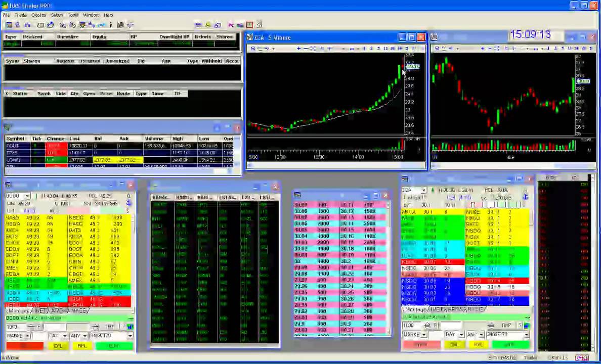This screenshot has height=364, width=601.
Task: Click TMP button in QQQQ montage
Action: point(110,327)
